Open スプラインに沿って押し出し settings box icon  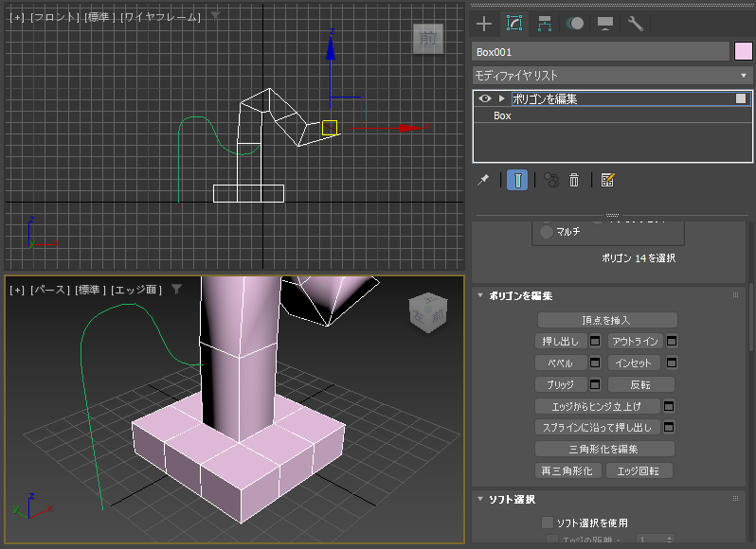tap(669, 427)
